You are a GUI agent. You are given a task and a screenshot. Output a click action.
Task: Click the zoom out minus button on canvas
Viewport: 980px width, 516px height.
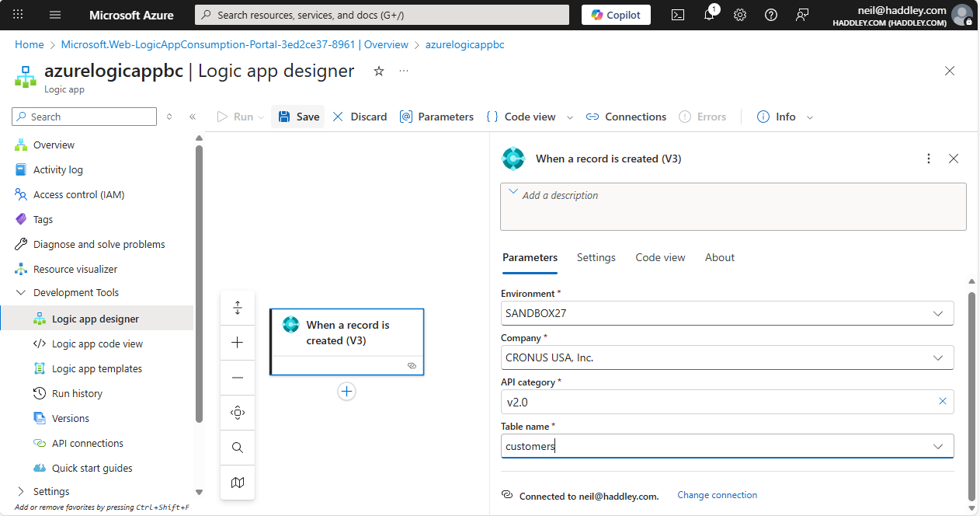[x=238, y=378]
